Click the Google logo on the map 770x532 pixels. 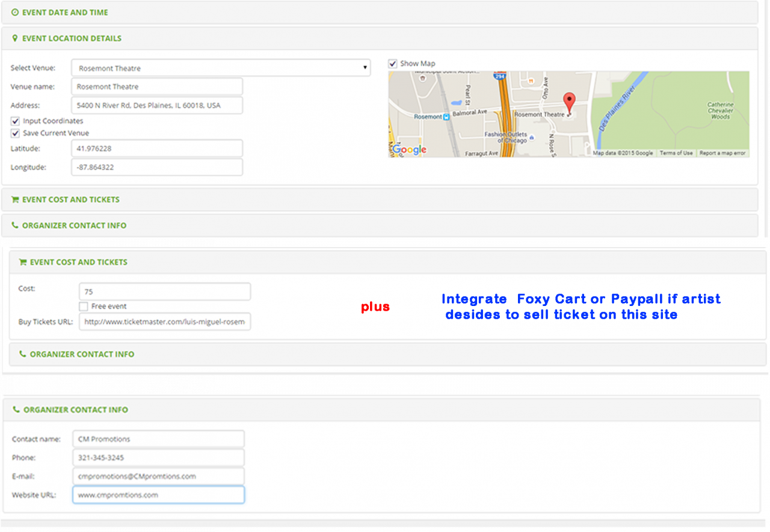pyautogui.click(x=410, y=150)
